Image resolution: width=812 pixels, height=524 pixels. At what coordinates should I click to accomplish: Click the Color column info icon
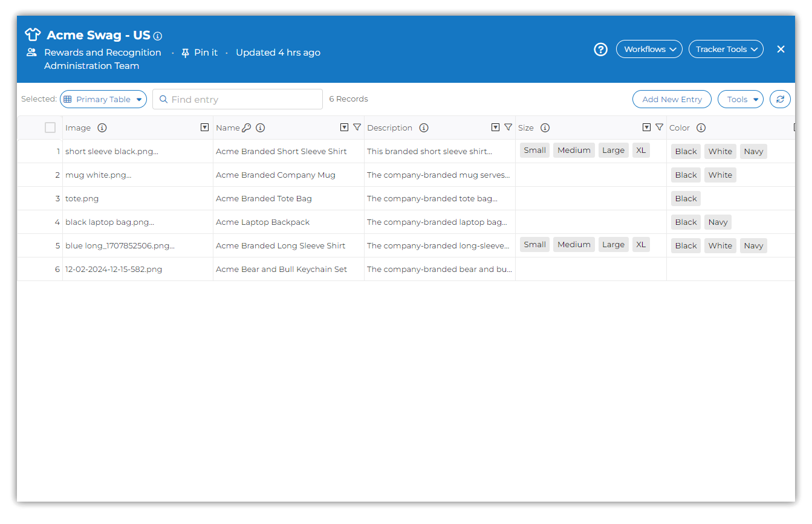tap(701, 128)
